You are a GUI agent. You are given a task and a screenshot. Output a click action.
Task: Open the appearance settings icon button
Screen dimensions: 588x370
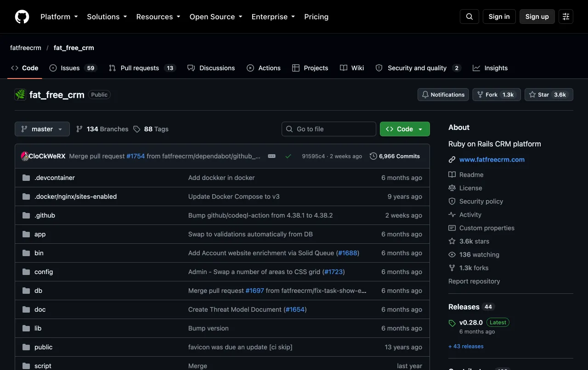[566, 17]
